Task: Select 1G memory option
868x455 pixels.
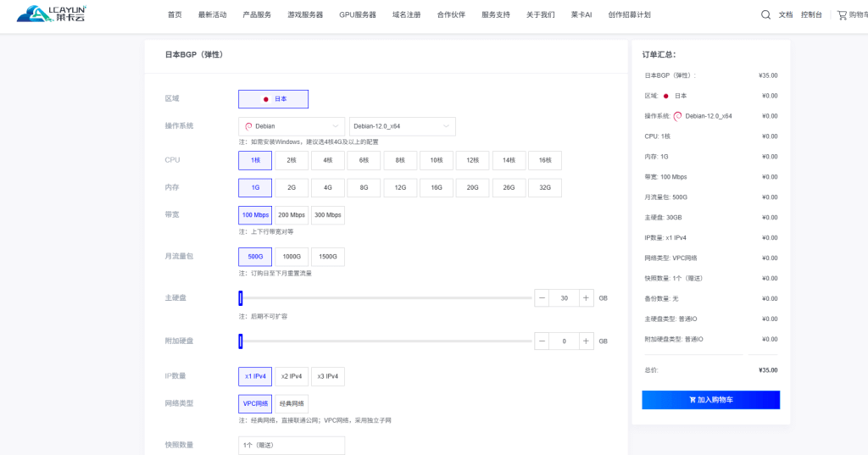Action: tap(255, 187)
